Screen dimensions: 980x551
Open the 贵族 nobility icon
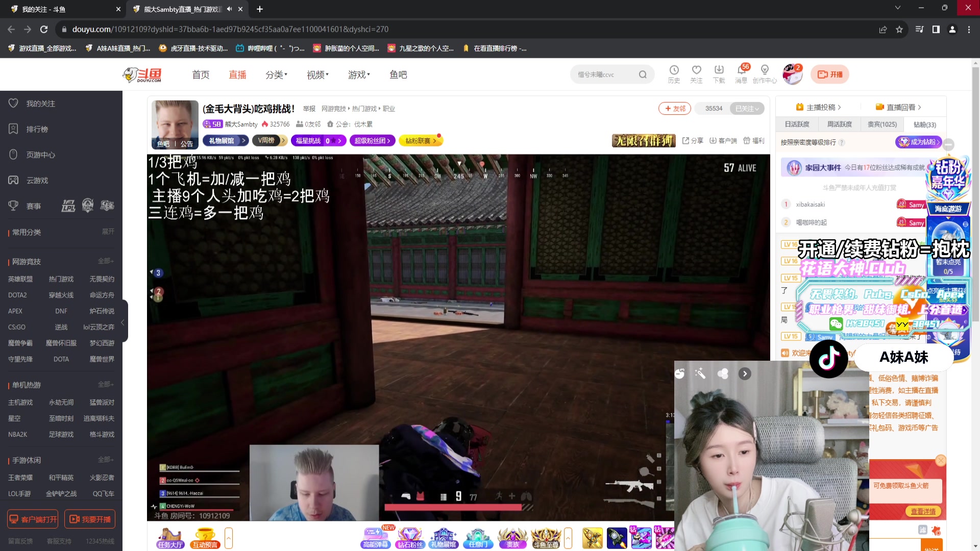pyautogui.click(x=512, y=538)
